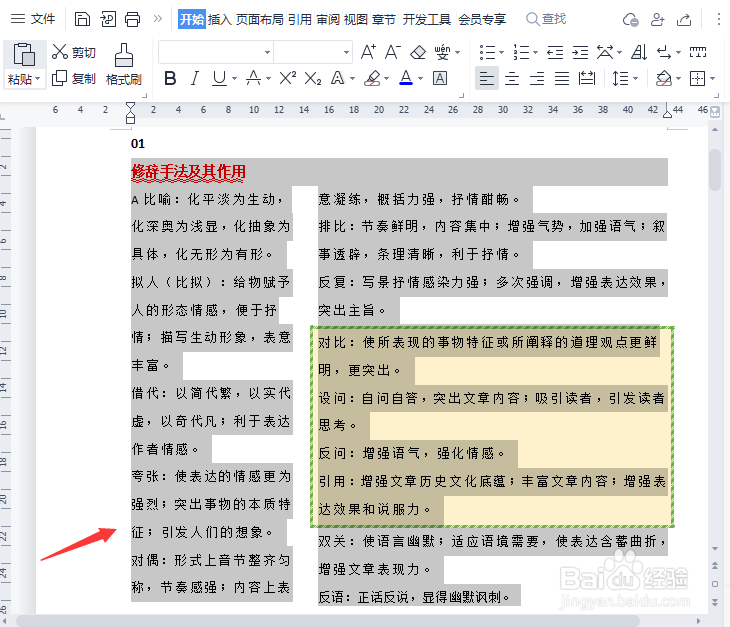Image resolution: width=730 pixels, height=627 pixels.
Task: Click the Chinese layout icon
Action: coord(605,52)
